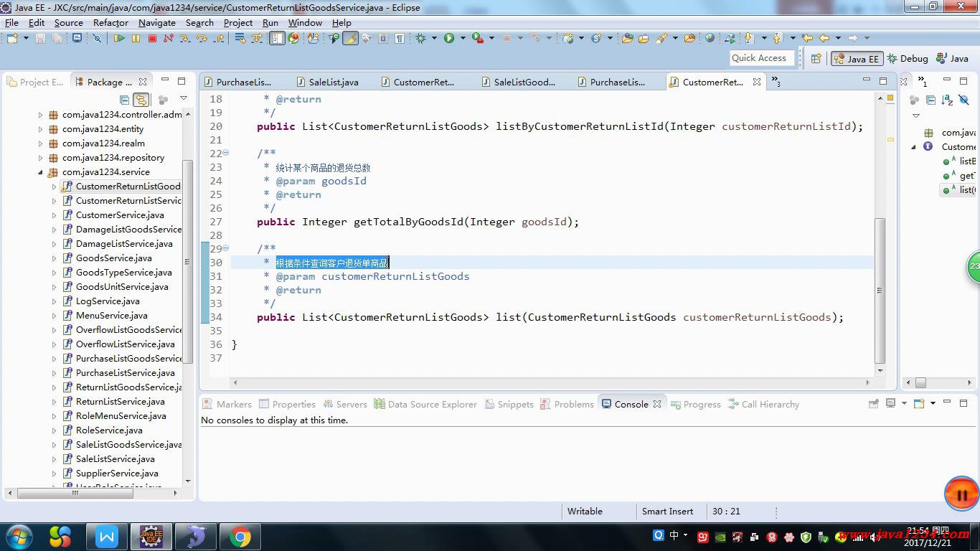Image resolution: width=980 pixels, height=551 pixels.
Task: Toggle Use Step Filters icon
Action: click(x=256, y=38)
